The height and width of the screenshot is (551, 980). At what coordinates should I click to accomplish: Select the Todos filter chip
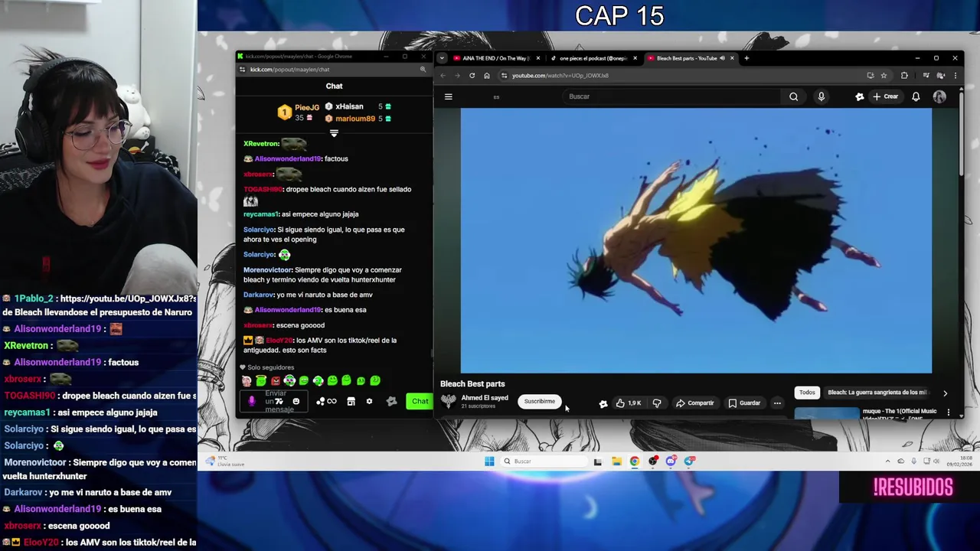pyautogui.click(x=807, y=393)
